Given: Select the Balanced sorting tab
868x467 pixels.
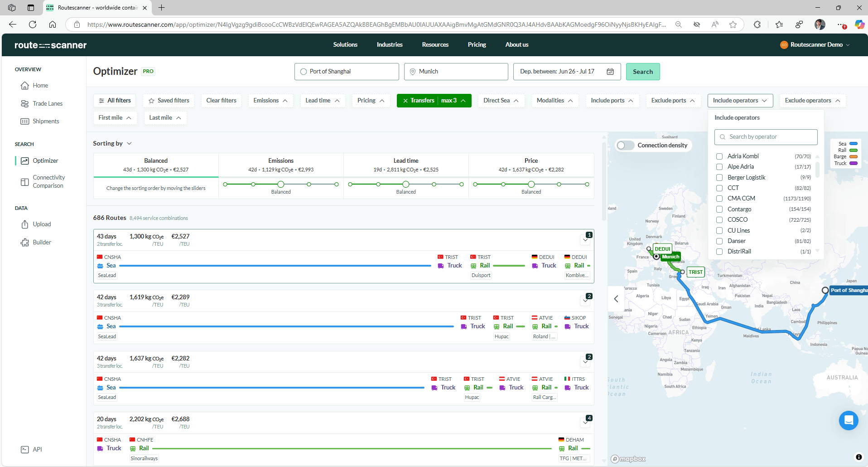Looking at the screenshot, I should click(156, 165).
